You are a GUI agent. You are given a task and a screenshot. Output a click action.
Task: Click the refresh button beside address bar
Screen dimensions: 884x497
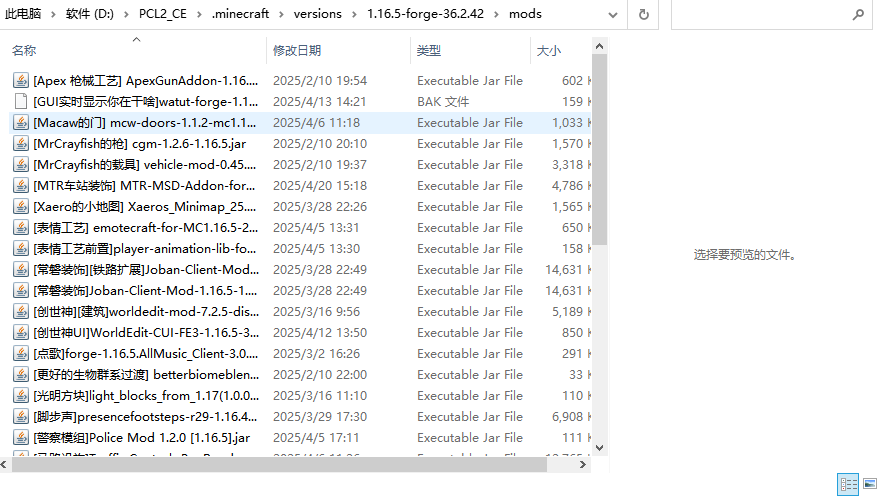(643, 14)
